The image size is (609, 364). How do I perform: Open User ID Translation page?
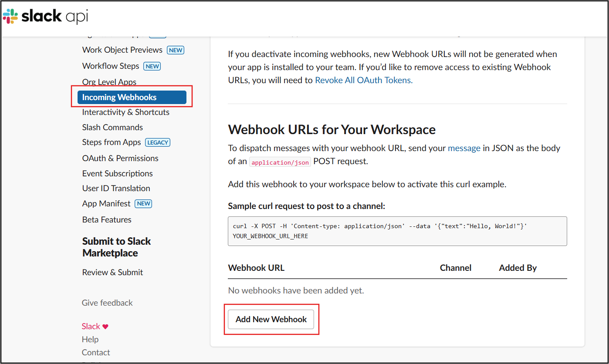116,189
